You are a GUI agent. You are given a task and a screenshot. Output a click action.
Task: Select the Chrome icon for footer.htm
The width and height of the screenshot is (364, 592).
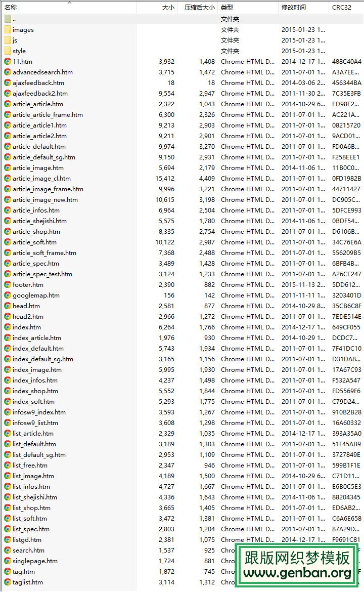(8, 284)
